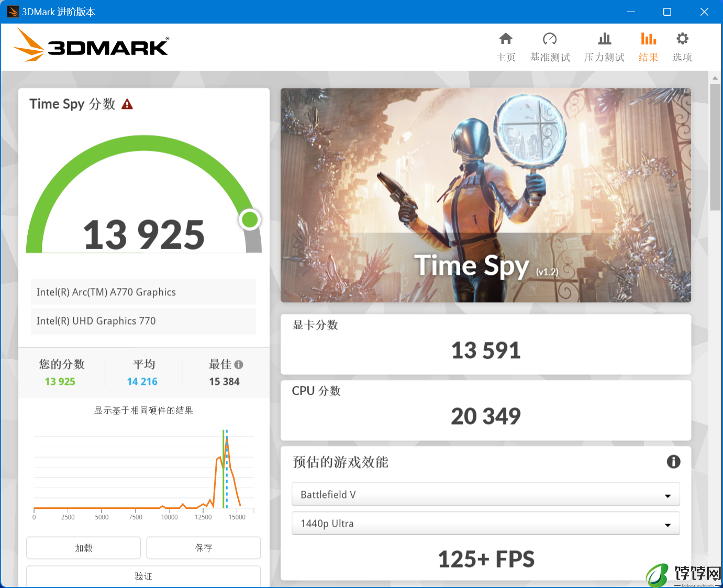Select the 选项 tab label
Image resolution: width=723 pixels, height=588 pixels.
point(682,57)
